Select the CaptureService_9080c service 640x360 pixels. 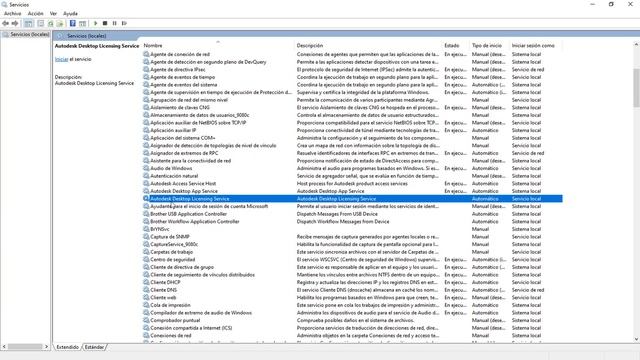coord(174,244)
